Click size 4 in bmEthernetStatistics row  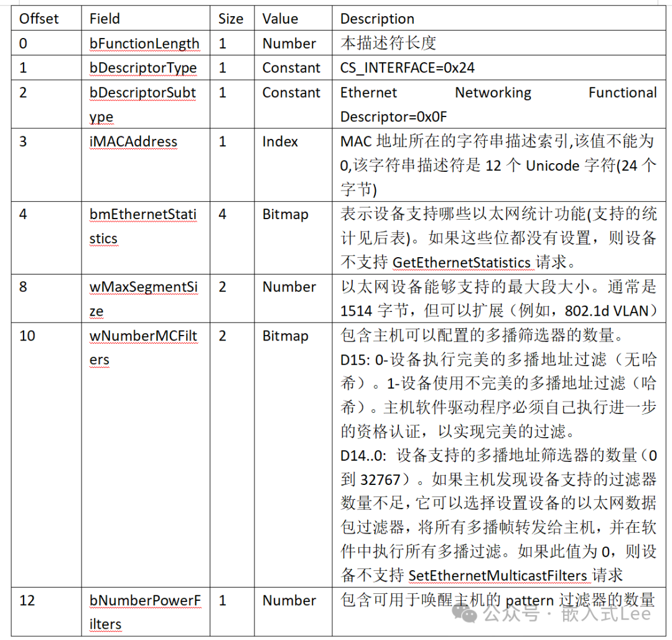222,214
